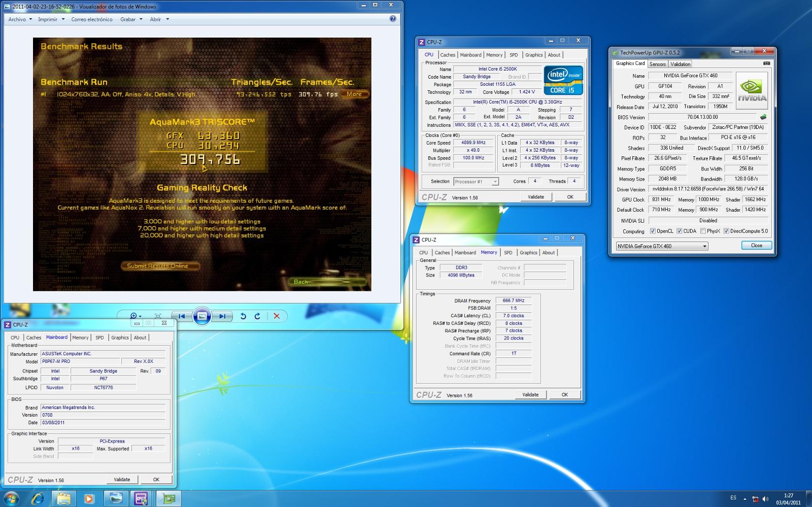This screenshot has height=507, width=812.
Task: Click the P8P67-M PRO model field
Action: point(80,361)
